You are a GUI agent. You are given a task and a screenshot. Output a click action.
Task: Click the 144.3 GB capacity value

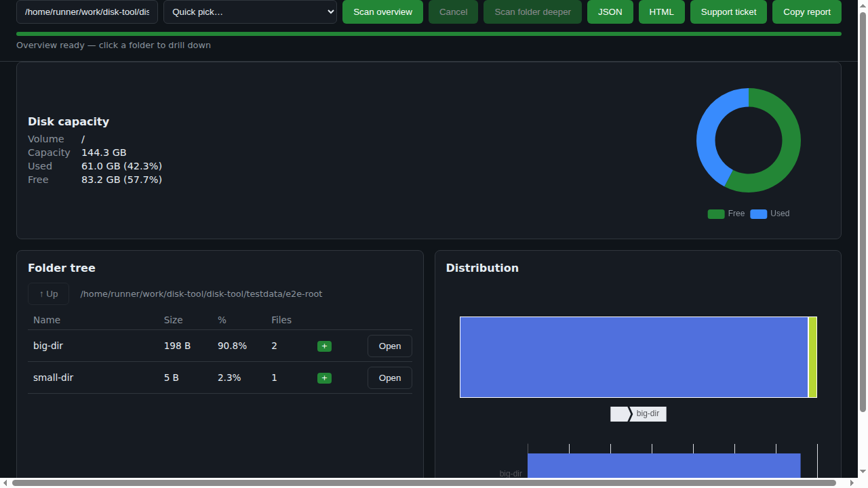pyautogui.click(x=104, y=152)
